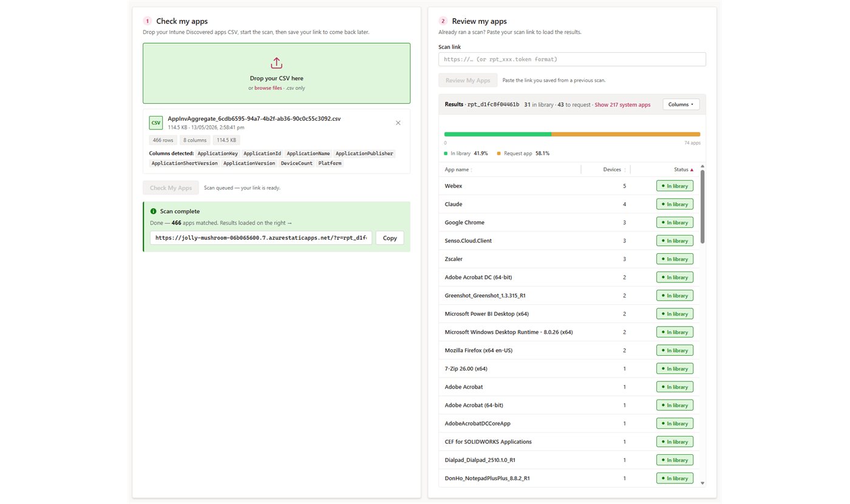This screenshot has width=850, height=504.
Task: Click the results table vertical scrollbar thumb
Action: (703, 206)
